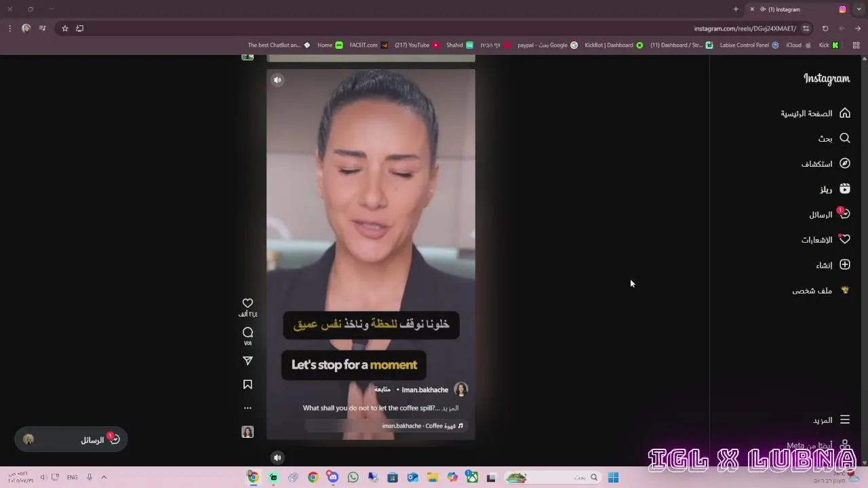
Task: Open the personal profile (ملف شخصي)
Action: (821, 290)
